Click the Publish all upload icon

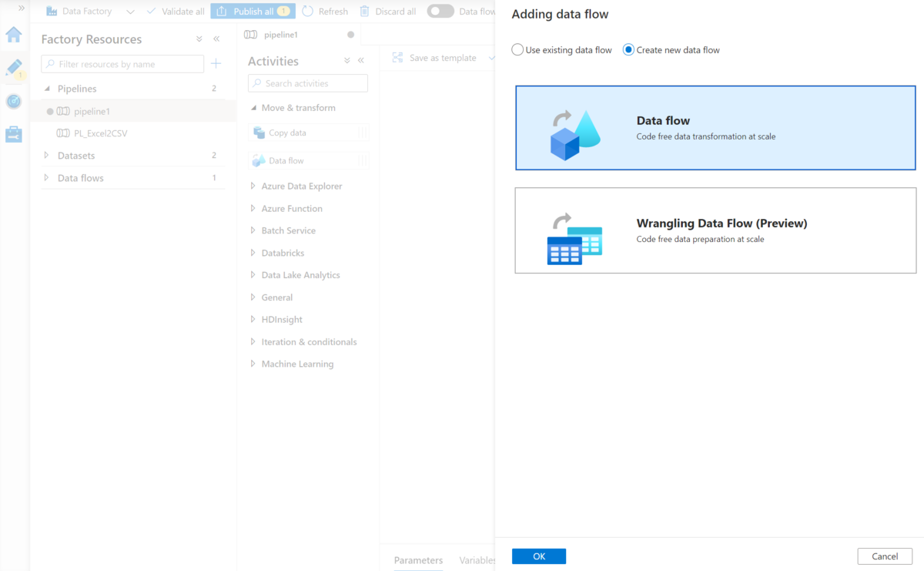(222, 12)
